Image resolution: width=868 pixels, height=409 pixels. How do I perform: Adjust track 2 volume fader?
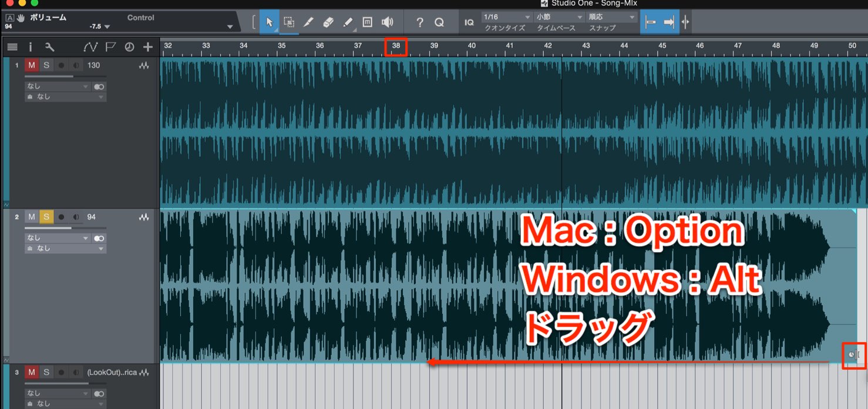(65, 227)
